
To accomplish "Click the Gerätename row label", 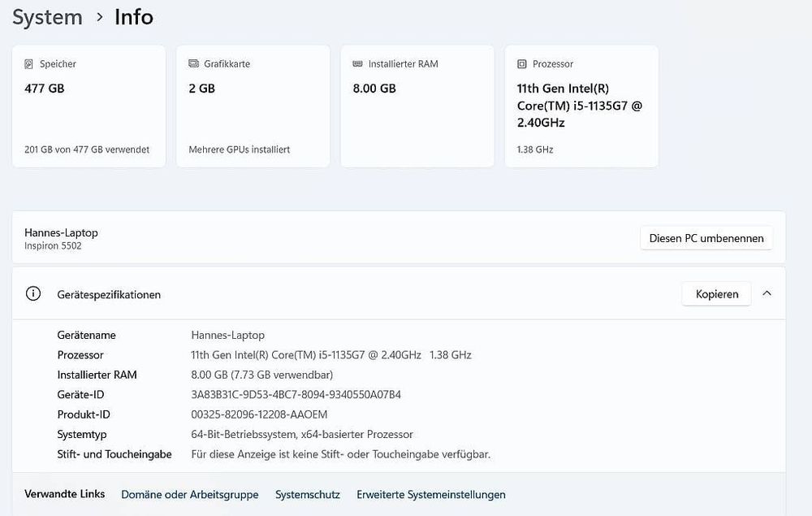I will (x=87, y=335).
